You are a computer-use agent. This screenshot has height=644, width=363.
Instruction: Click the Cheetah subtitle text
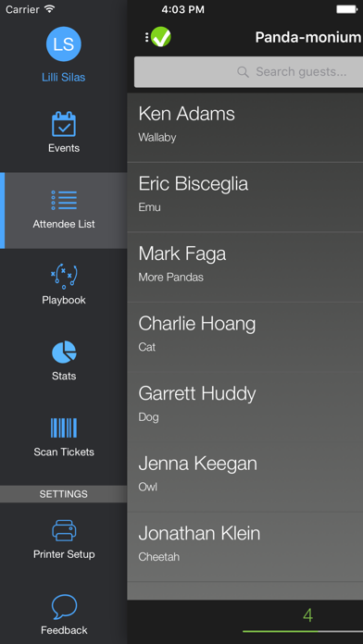(x=158, y=557)
